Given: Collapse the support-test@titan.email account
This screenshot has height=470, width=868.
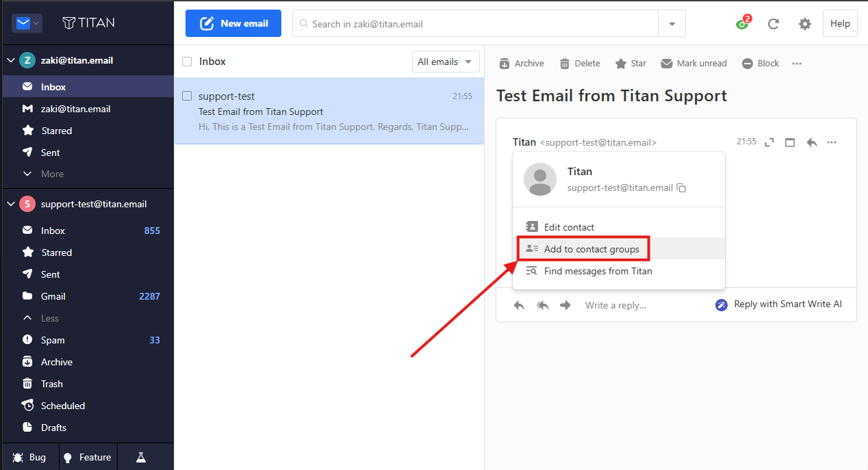Looking at the screenshot, I should [x=10, y=204].
